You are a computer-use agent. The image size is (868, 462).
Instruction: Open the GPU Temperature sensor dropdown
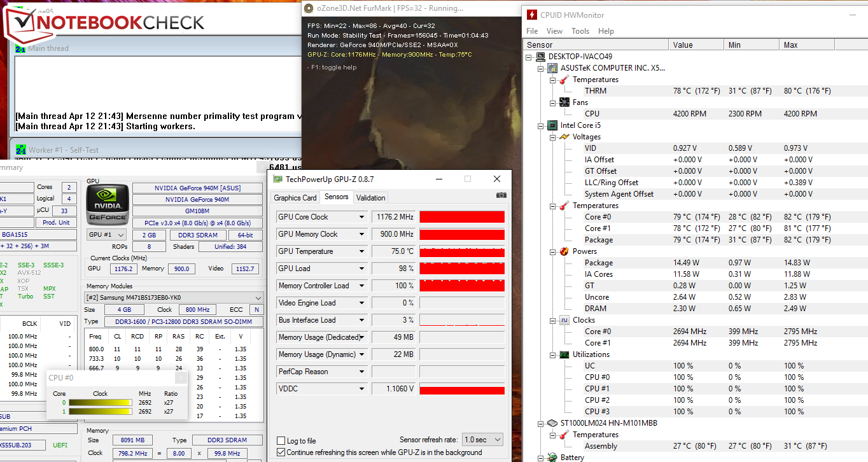tap(362, 251)
